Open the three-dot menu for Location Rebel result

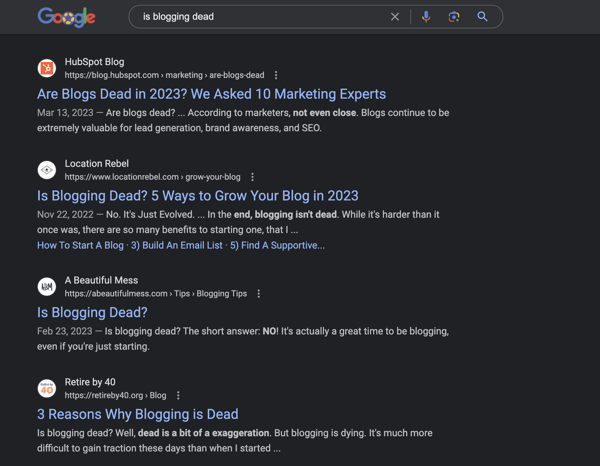[252, 177]
